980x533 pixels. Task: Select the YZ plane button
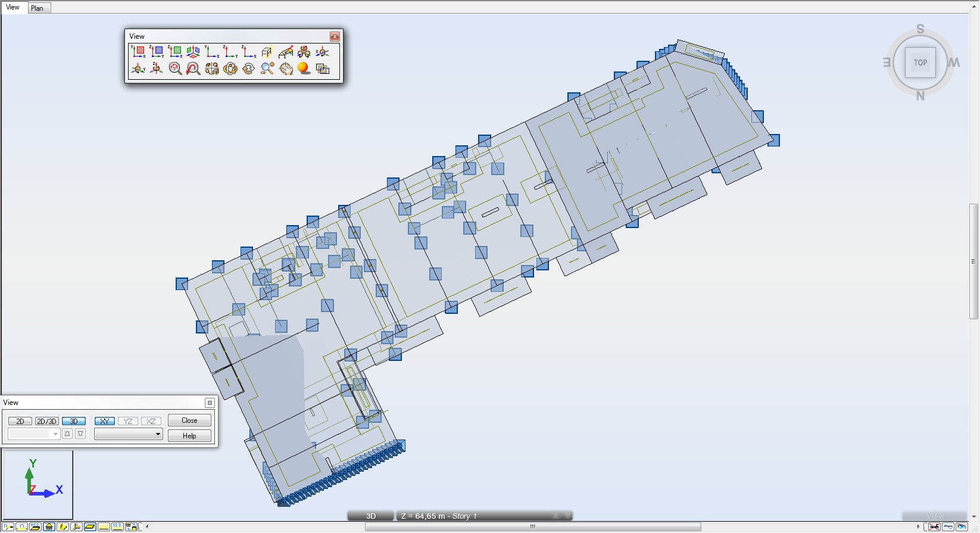click(128, 421)
